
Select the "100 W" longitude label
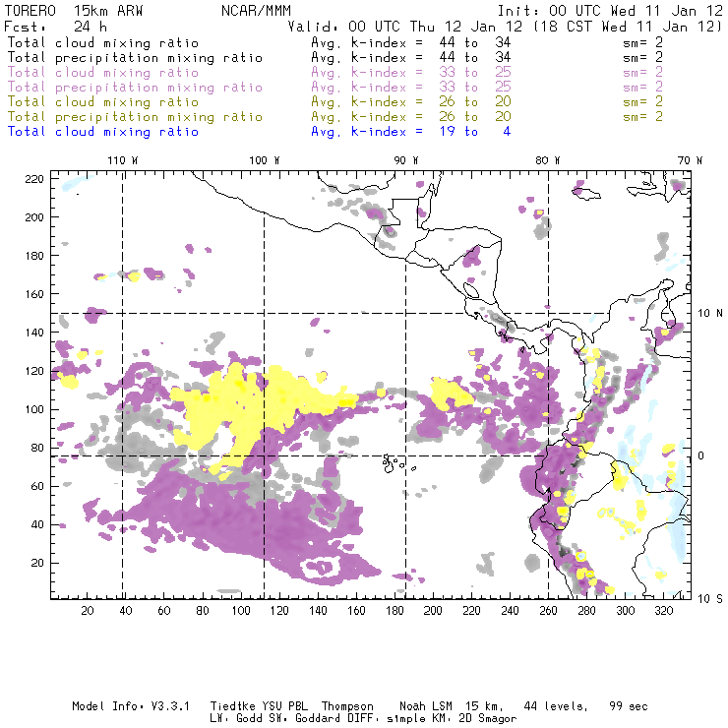tap(265, 160)
